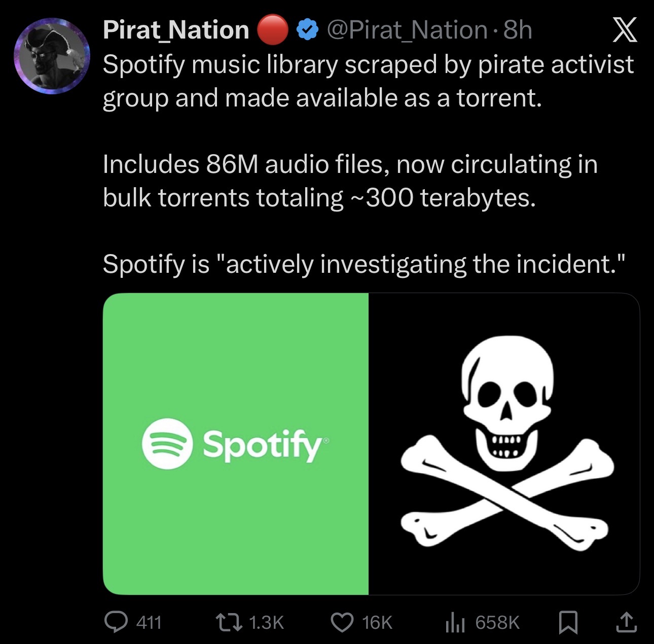This screenshot has width=654, height=644.
Task: Click the 1.3K reposts count
Action: [267, 622]
